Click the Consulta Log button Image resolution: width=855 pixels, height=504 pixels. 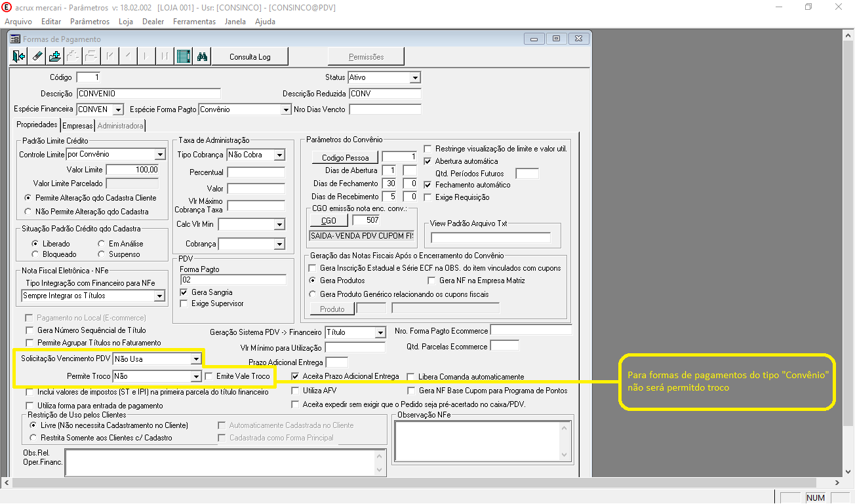250,57
